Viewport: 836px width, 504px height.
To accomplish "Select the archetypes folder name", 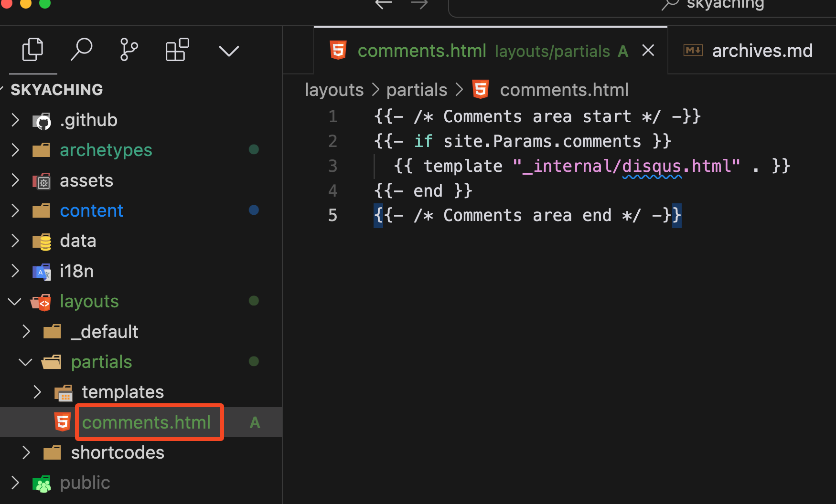I will [x=106, y=150].
